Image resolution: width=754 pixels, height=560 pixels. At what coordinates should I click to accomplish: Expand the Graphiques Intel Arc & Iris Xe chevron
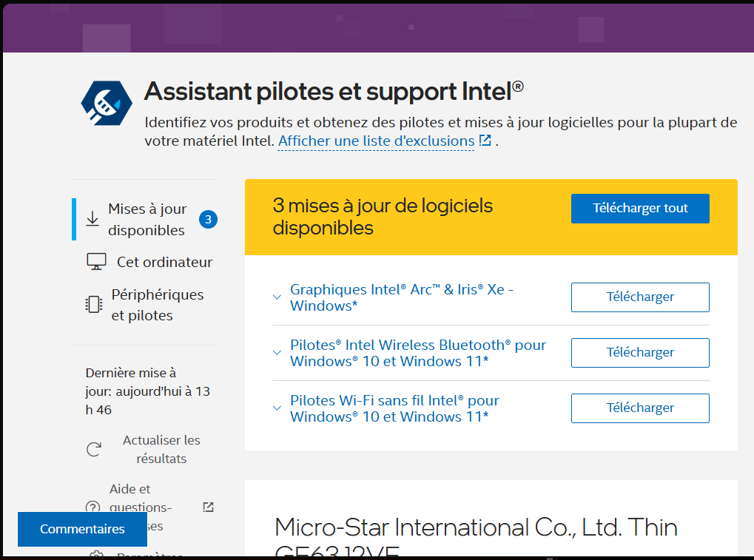tap(277, 297)
